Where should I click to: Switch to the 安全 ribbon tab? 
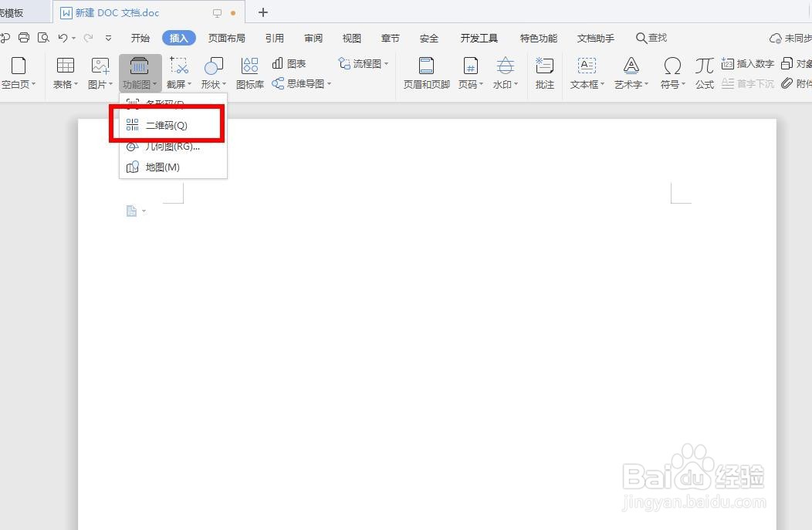click(429, 38)
